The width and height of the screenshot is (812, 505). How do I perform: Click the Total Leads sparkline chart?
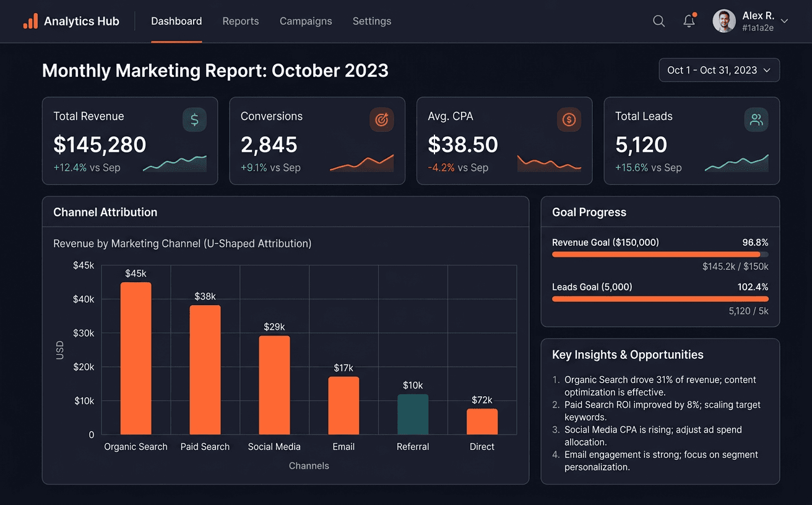tap(736, 163)
